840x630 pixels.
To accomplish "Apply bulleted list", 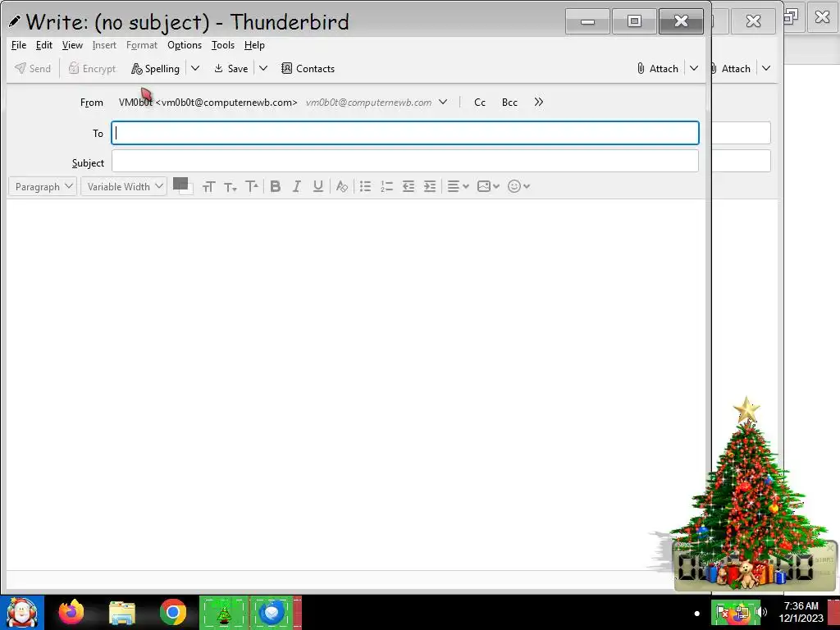I will pos(365,186).
